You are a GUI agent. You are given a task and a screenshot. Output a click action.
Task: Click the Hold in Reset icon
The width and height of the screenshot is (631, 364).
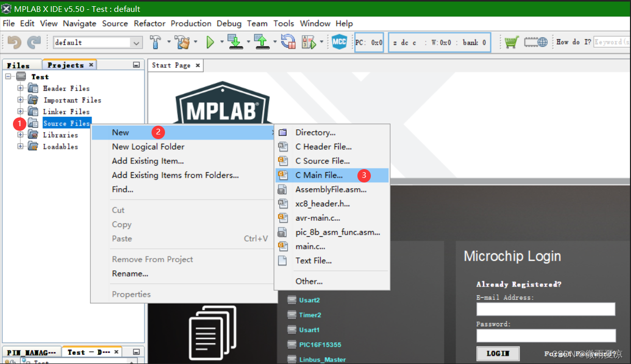288,42
